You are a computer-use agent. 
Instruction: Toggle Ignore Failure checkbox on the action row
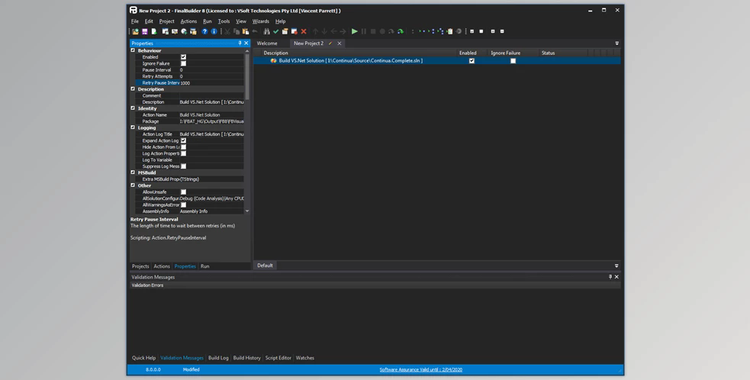[513, 61]
